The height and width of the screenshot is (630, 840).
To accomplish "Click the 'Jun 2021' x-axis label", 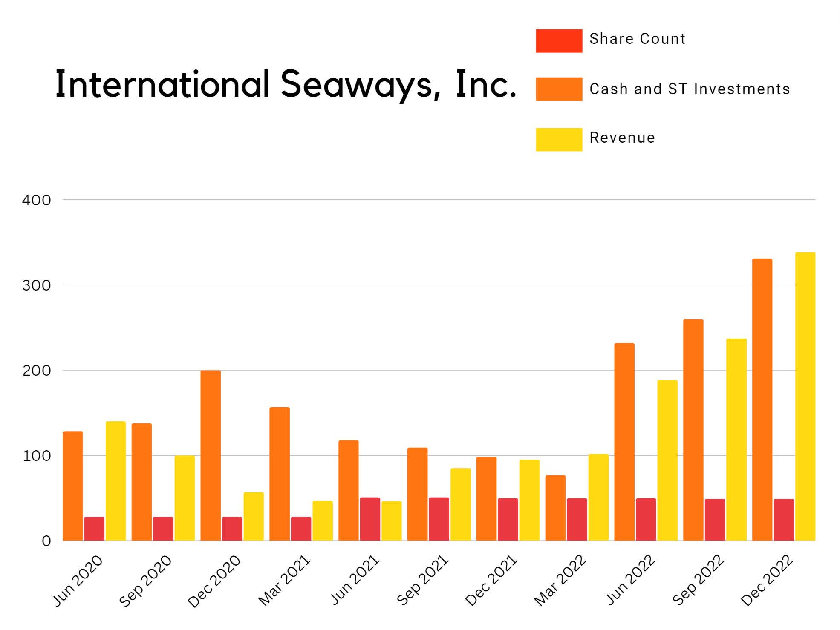I will coord(355,580).
